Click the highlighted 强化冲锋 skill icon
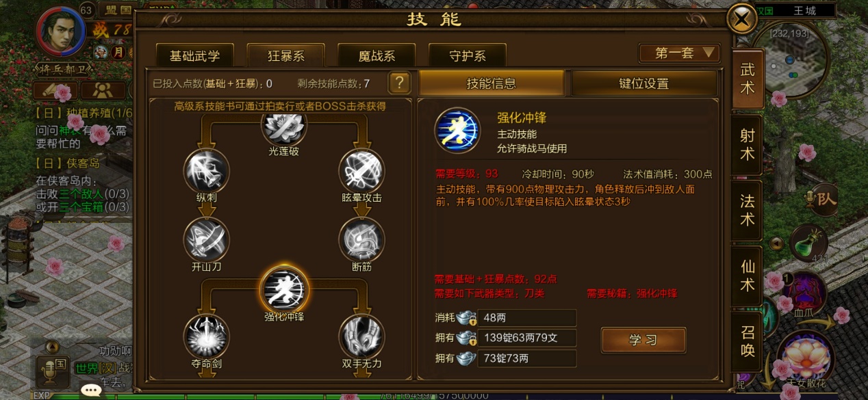This screenshot has height=400, width=868. 284,289
